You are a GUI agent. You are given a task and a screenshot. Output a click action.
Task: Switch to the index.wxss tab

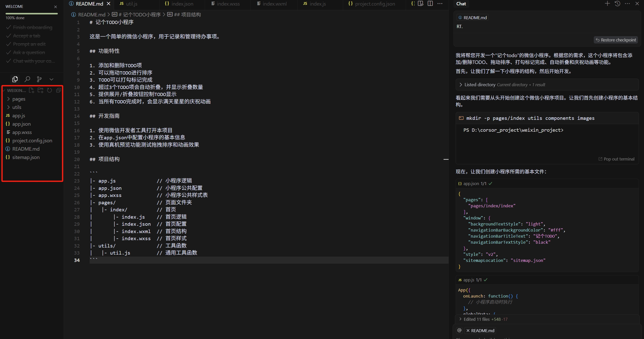[228, 4]
